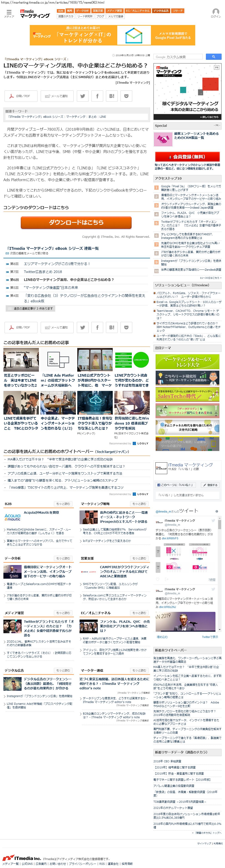
Task: Click the handshake CRM thumbnail in the Special box
Action: pyautogui.click(x=163, y=139)
